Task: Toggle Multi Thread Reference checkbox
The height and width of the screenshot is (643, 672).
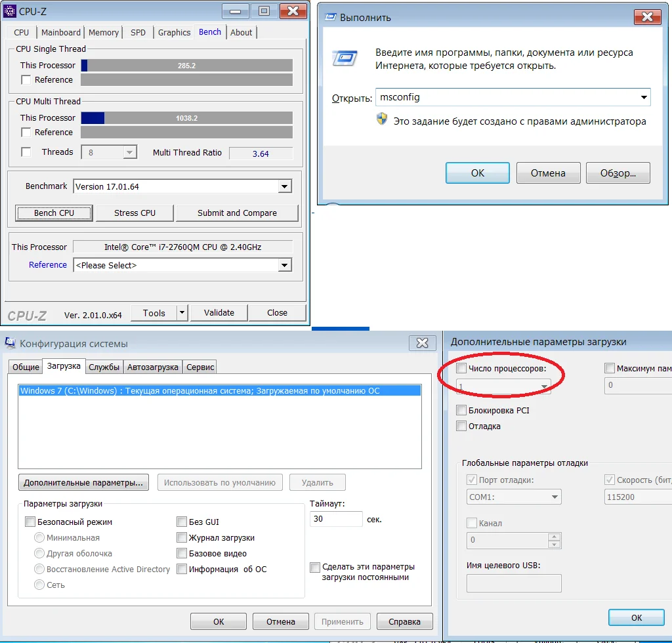Action: point(26,132)
